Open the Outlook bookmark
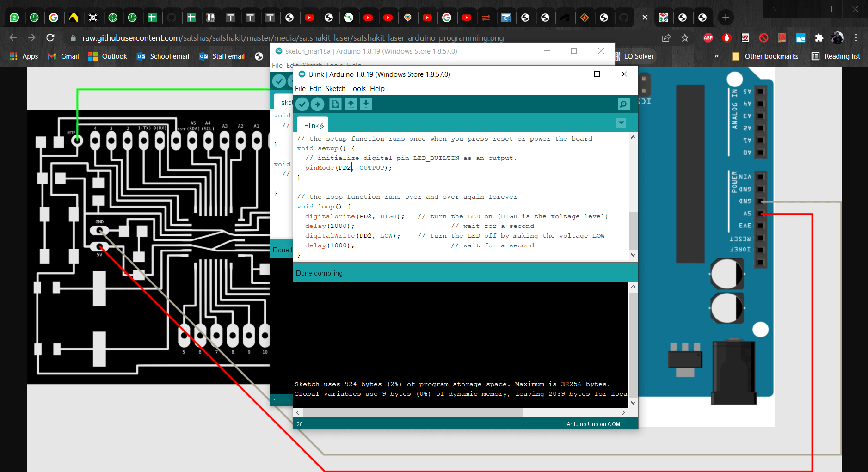The width and height of the screenshot is (868, 472). (x=108, y=56)
